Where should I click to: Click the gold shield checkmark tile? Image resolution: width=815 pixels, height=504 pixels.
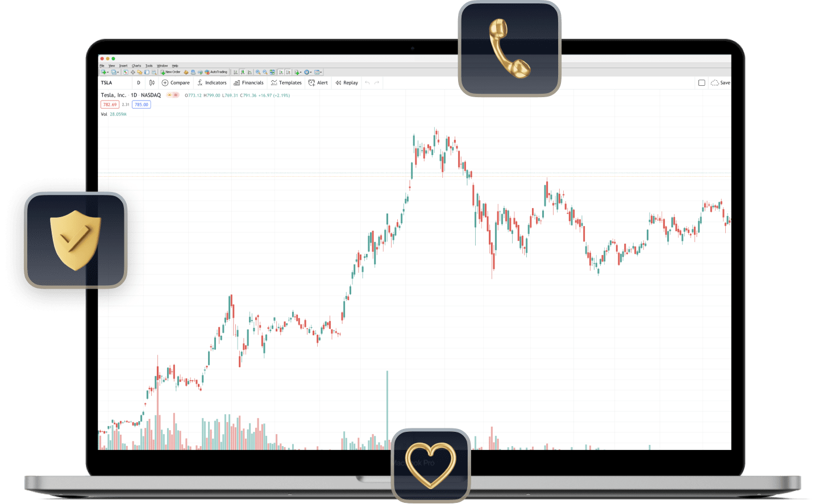coord(76,240)
